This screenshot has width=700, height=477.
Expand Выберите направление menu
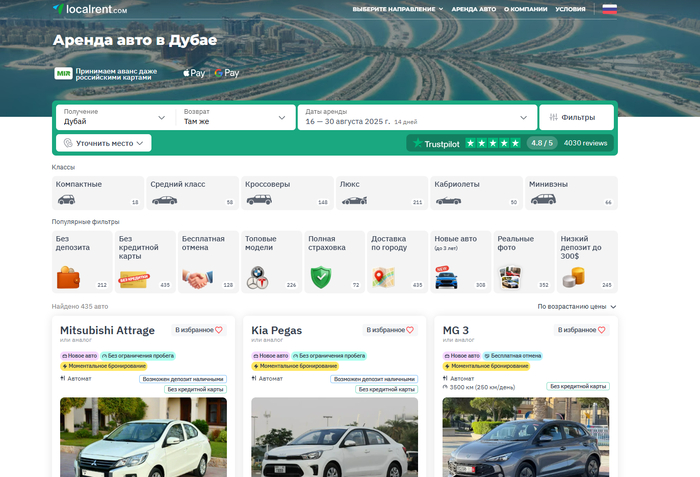coord(398,9)
